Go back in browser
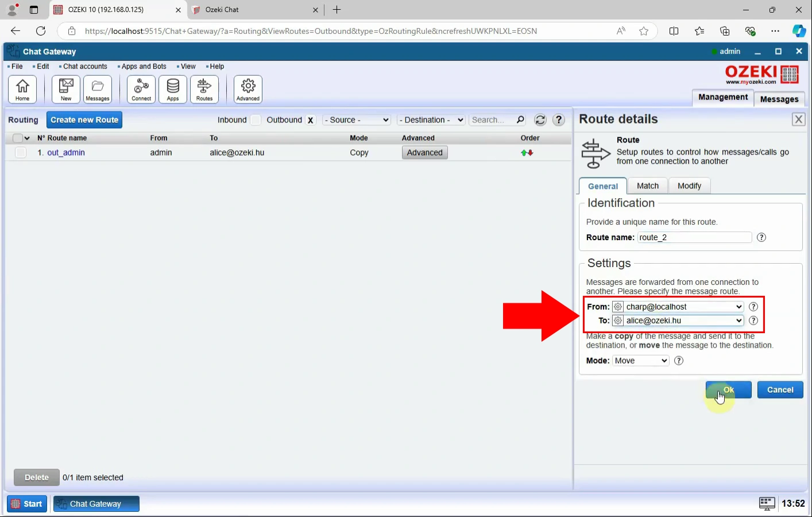 pyautogui.click(x=16, y=31)
